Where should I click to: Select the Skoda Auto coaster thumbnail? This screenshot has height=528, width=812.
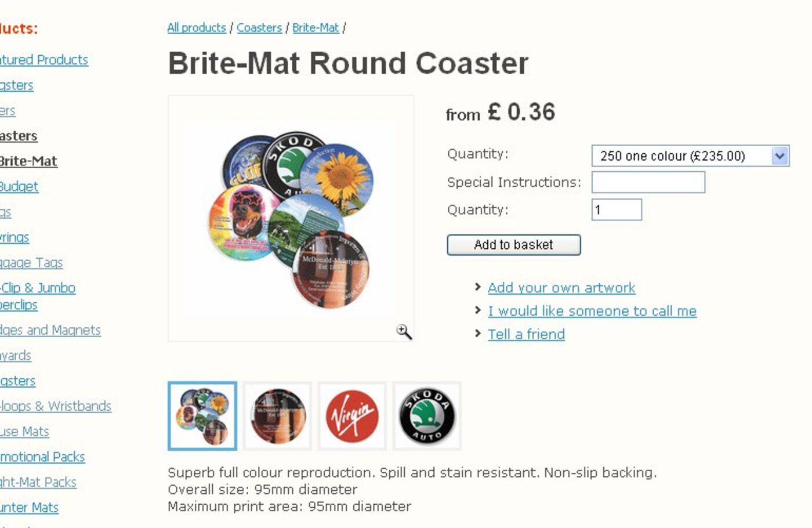tap(427, 416)
